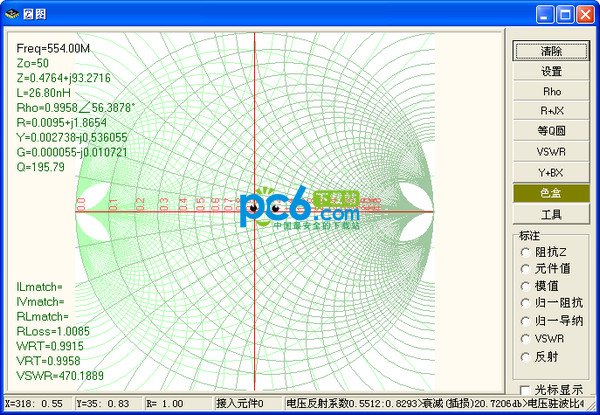Click the 接入元件0 status field
Screen dimensions: 600x415
tap(249, 404)
